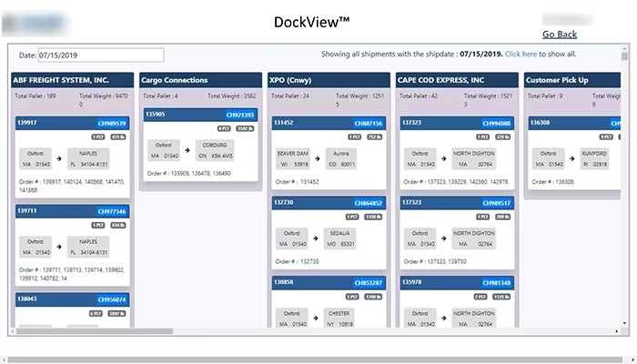The image size is (637, 364).
Task: Click Order # 135905, 136478, 136490 text
Action: [x=189, y=174]
